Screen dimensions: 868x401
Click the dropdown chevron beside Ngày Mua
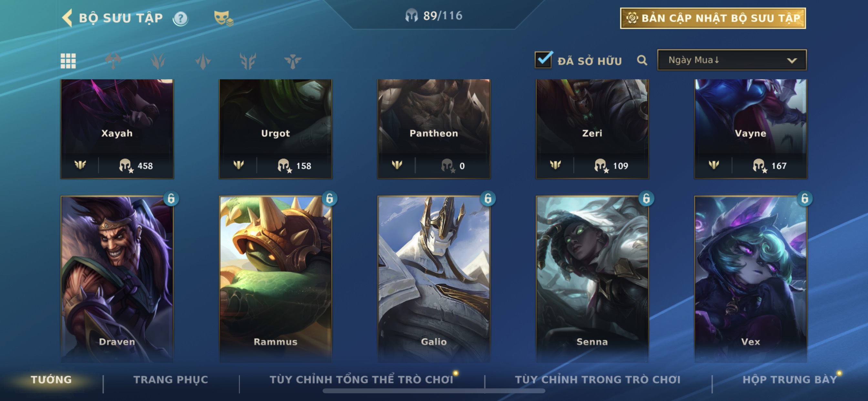[x=792, y=61]
